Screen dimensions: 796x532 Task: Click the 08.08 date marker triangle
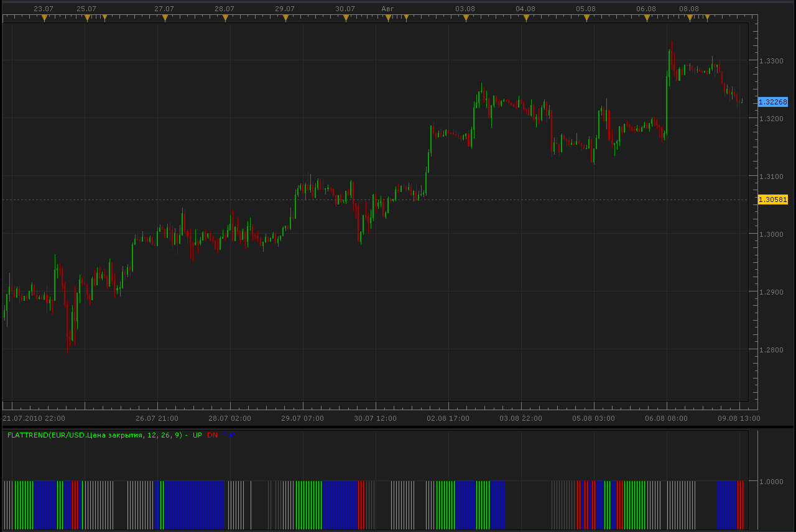click(690, 18)
